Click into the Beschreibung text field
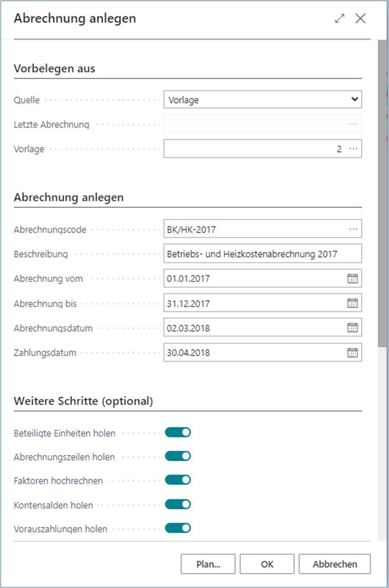The width and height of the screenshot is (389, 588). pos(262,254)
